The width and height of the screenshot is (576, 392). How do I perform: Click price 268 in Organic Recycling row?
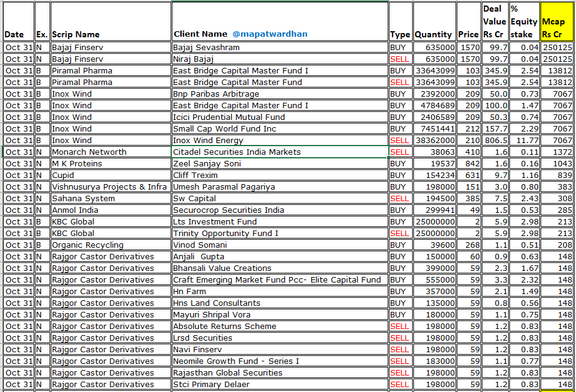click(x=469, y=245)
